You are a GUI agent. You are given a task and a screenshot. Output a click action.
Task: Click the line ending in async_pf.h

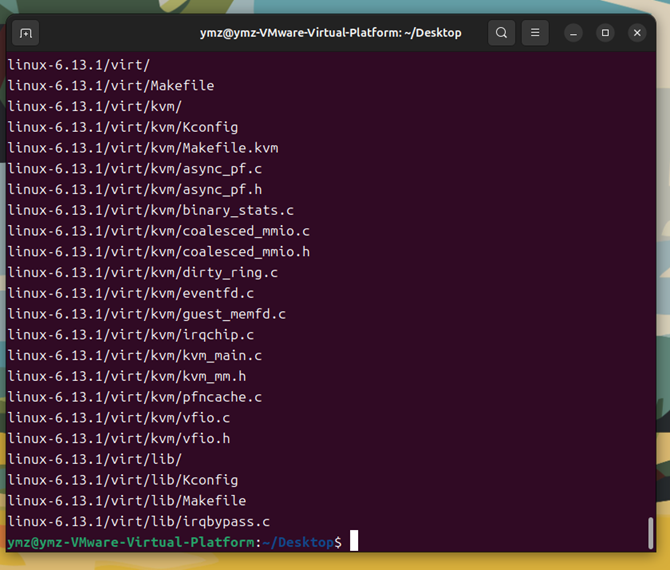[x=135, y=189]
